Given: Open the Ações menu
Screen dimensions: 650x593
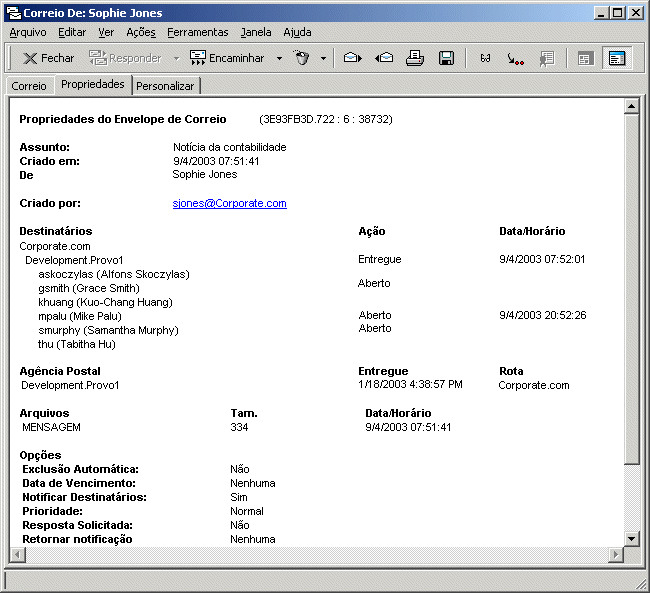Looking at the screenshot, I should pos(141,32).
